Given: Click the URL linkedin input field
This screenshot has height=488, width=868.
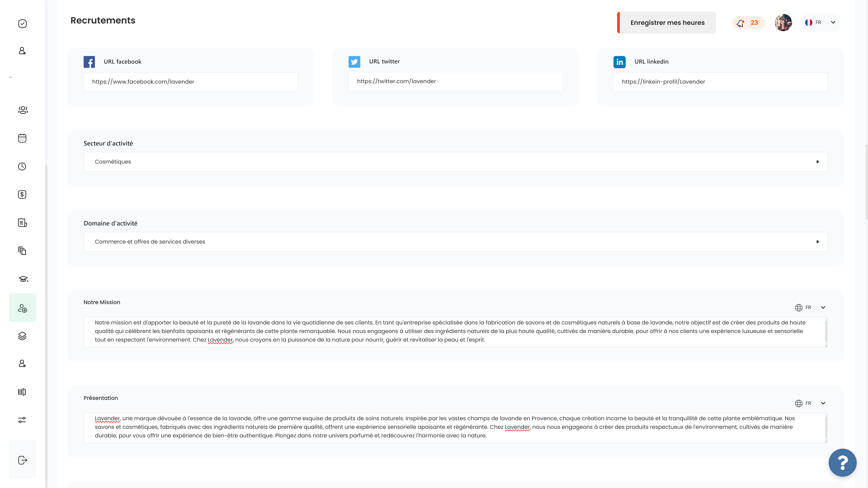Looking at the screenshot, I should click(x=720, y=82).
